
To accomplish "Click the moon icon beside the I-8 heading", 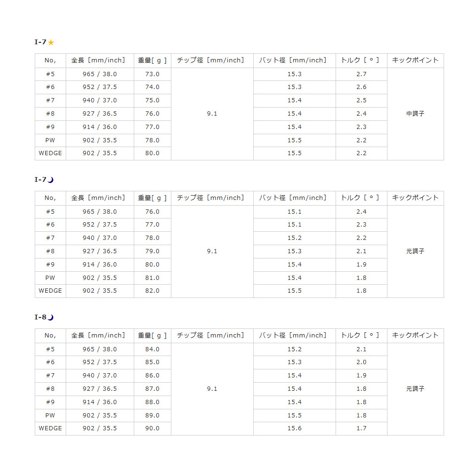I will pos(51,317).
